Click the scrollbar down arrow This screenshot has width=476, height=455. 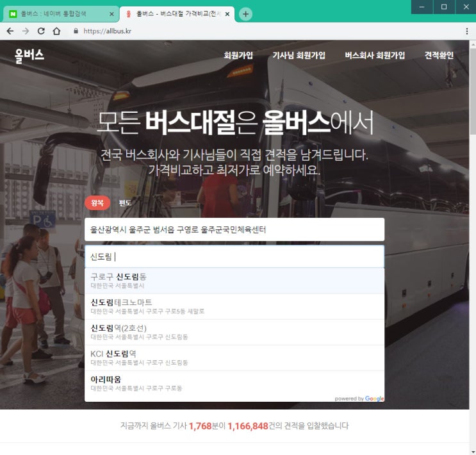tap(473, 452)
